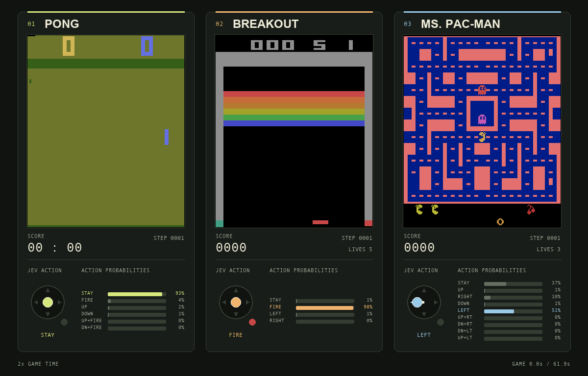The height and width of the screenshot is (376, 588).
Task: Click the Ms. Pac-Man fire button indicator
Action: [441, 322]
